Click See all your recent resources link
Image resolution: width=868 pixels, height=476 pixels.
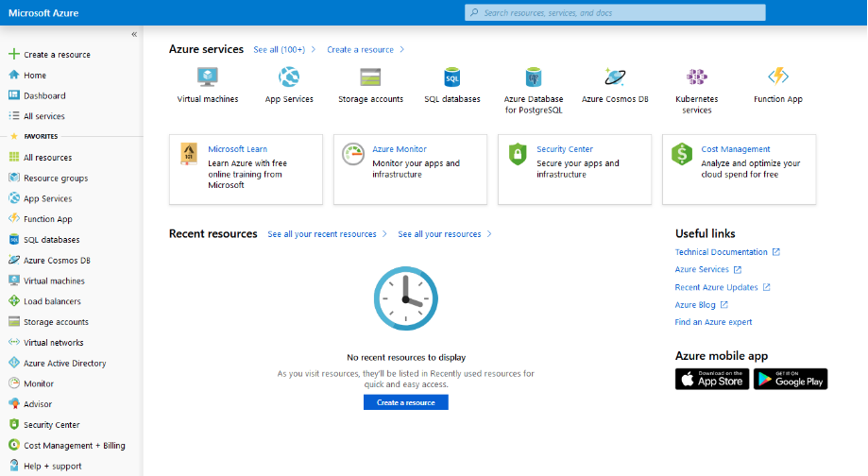click(x=322, y=234)
